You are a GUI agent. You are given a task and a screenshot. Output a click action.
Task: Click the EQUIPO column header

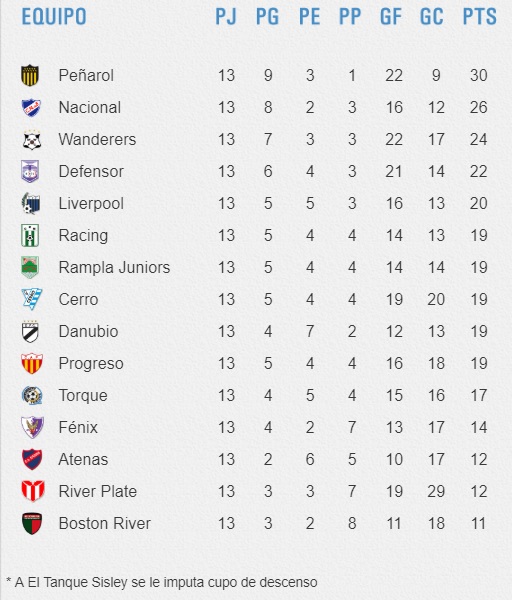(x=54, y=16)
